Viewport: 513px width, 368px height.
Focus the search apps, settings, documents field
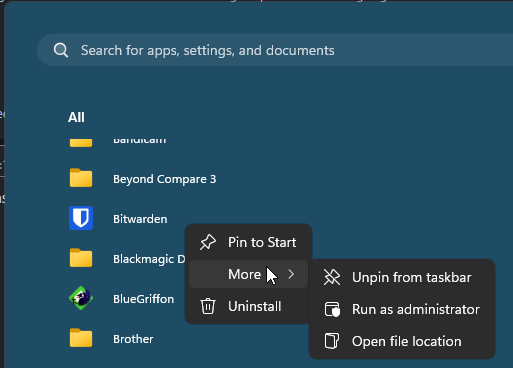click(x=275, y=50)
